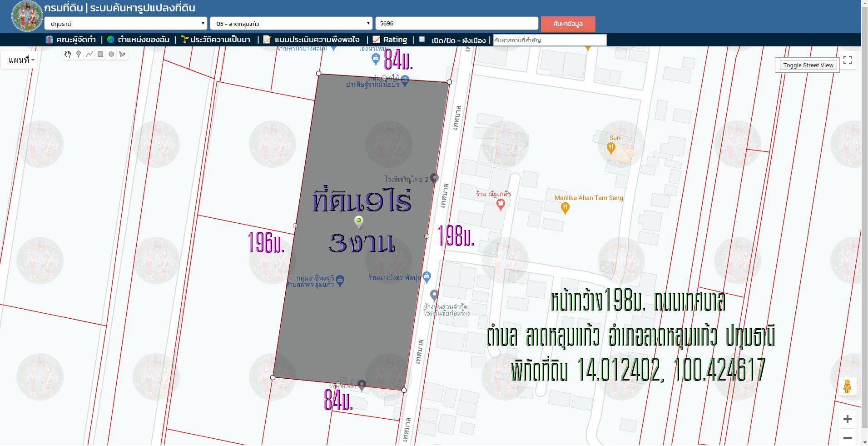Click the Manlika Ahan Tam Sang label
Screen dimensions: 868x446
point(589,198)
